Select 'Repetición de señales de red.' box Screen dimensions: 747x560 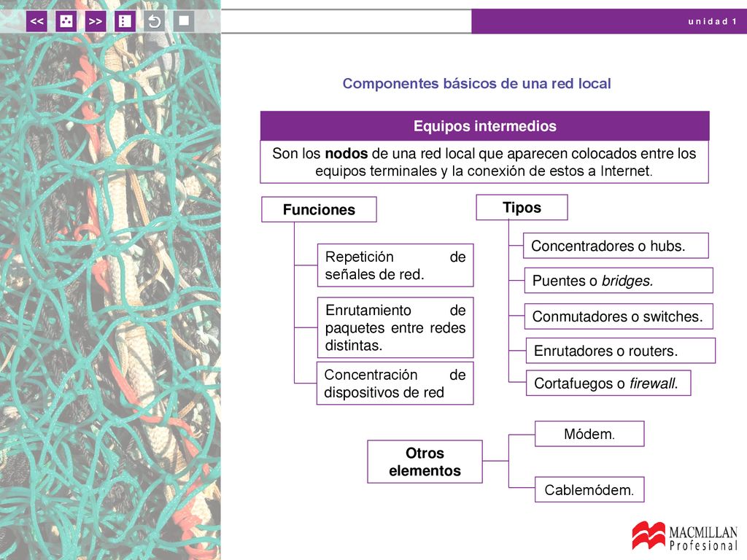[395, 265]
